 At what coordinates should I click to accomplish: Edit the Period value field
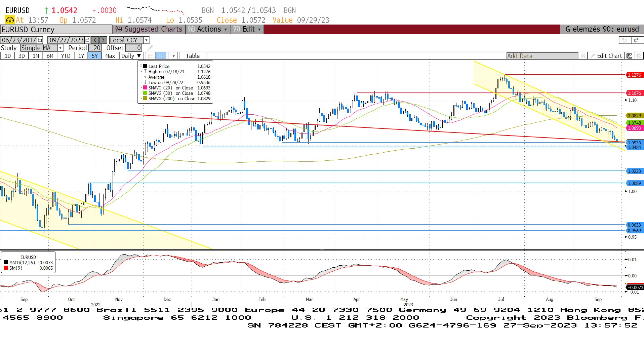point(95,48)
